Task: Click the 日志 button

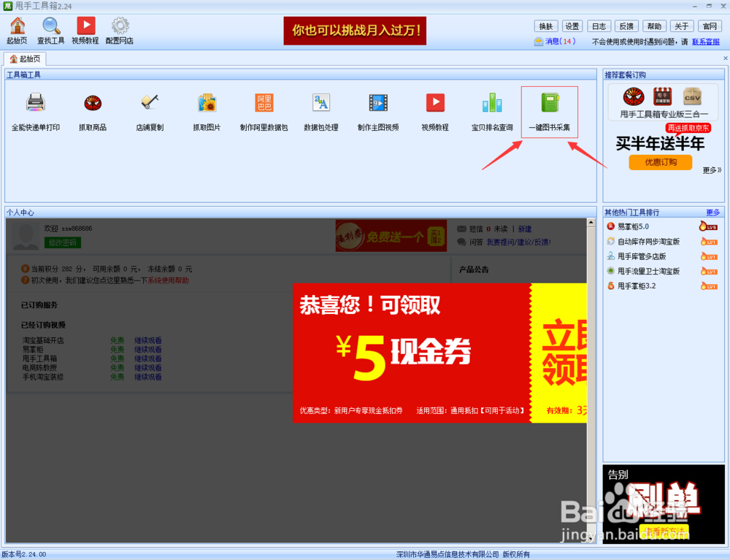Action: (599, 26)
